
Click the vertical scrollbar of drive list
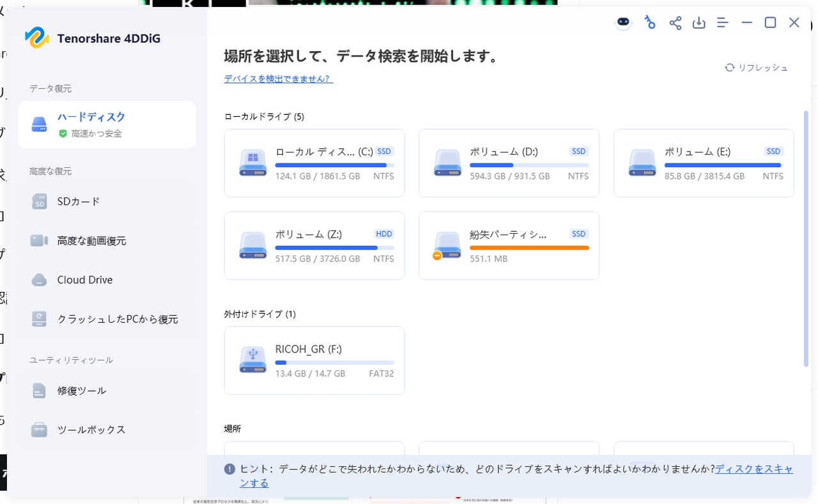point(805,238)
